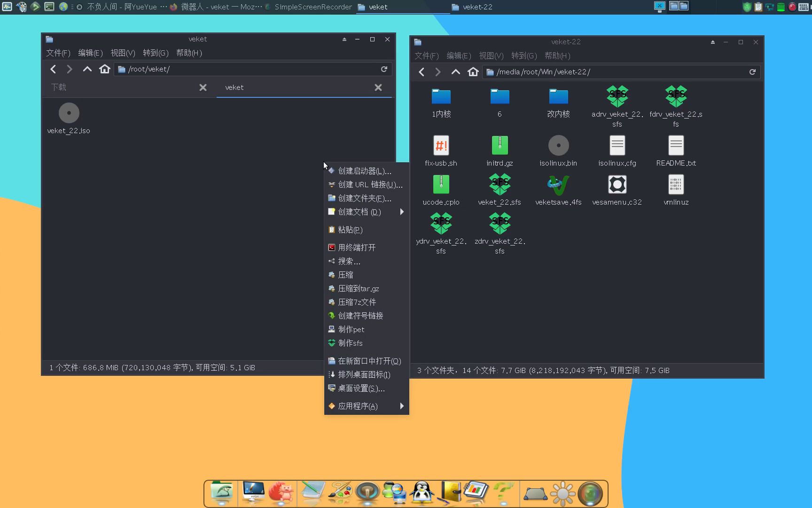Reload the /root/veket/ folder view
Screen dimensions: 812x508
[384, 69]
